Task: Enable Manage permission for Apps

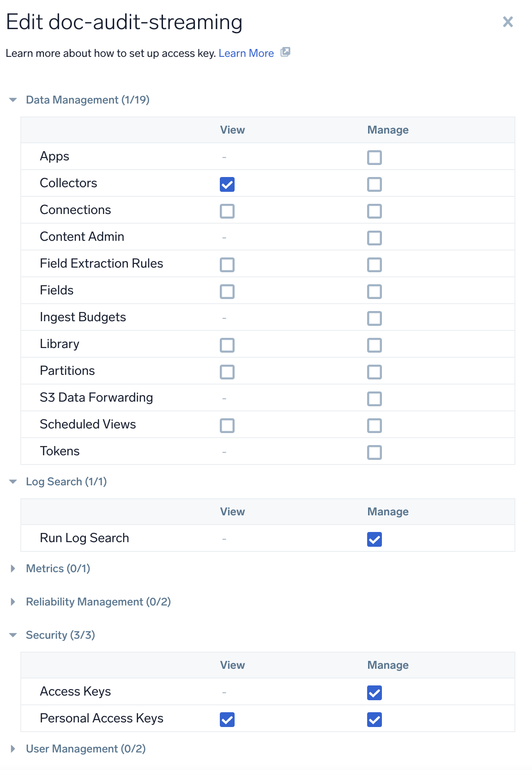Action: (375, 158)
